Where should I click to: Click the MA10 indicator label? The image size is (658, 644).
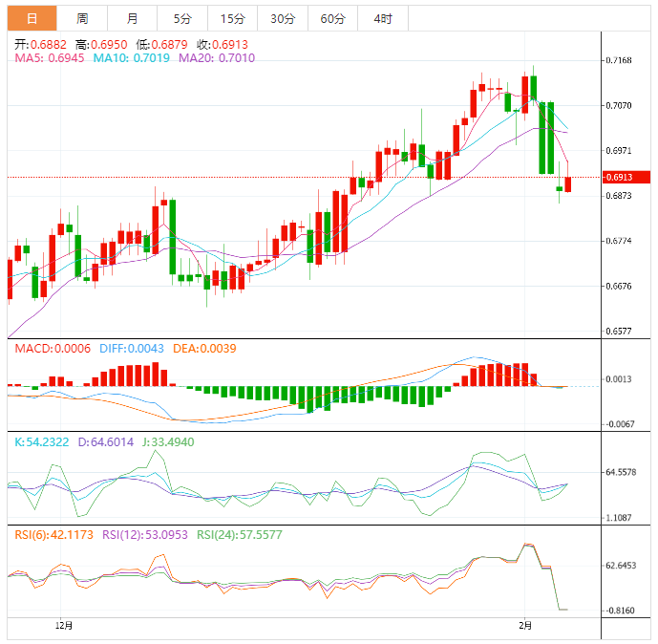point(131,58)
